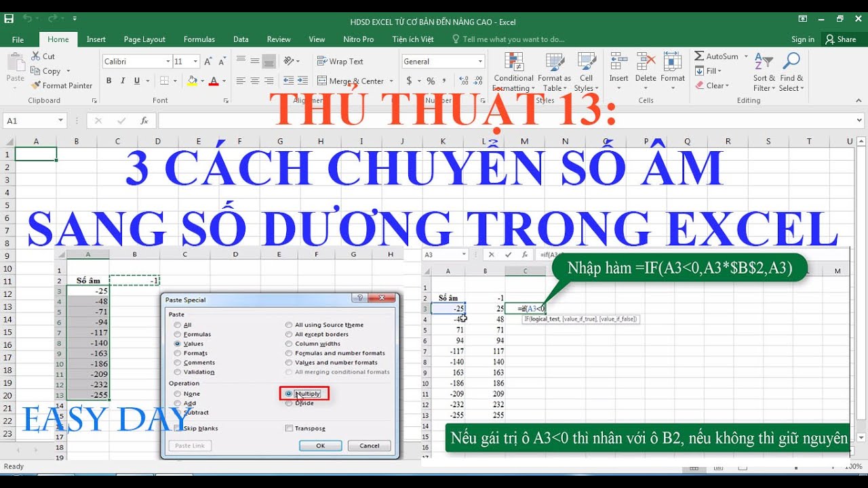Viewport: 868px width, 488px height.
Task: Toggle Underline formatting
Action: point(137,81)
